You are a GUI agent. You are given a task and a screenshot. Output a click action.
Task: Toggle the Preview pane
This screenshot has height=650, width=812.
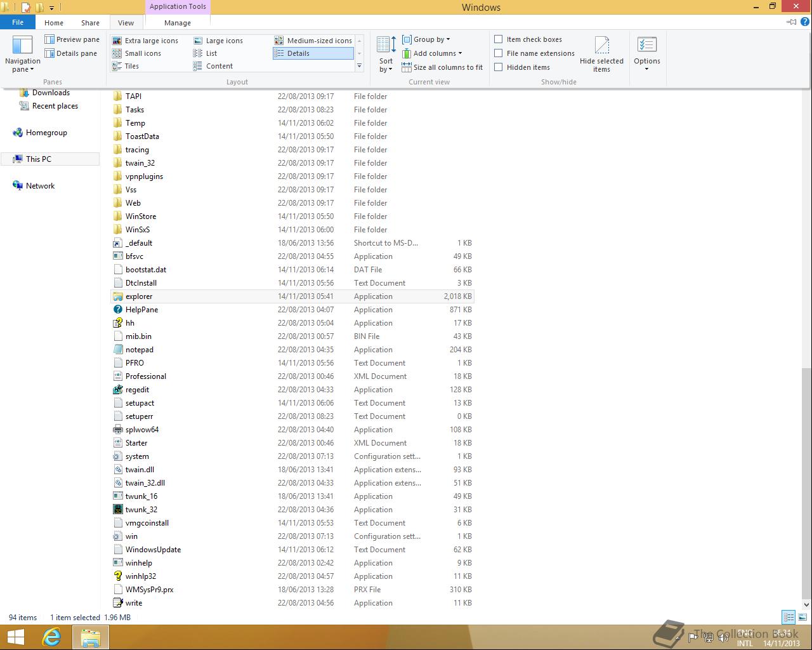tap(72, 39)
